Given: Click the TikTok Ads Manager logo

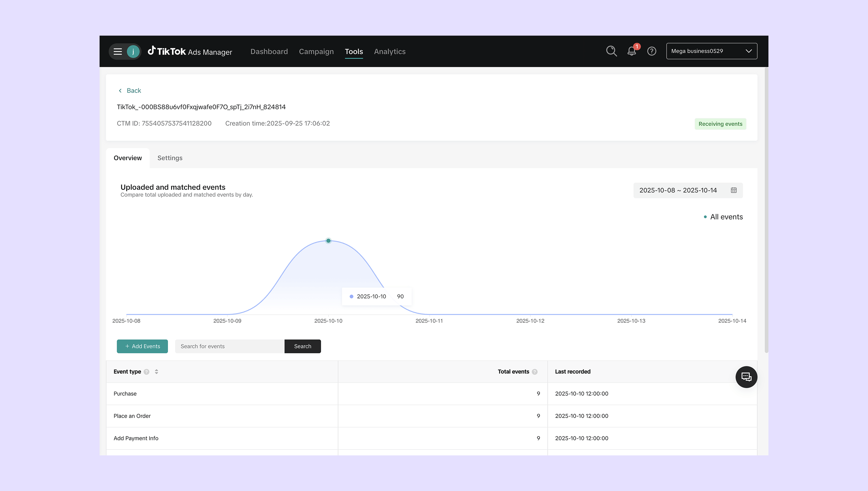Looking at the screenshot, I should pyautogui.click(x=190, y=51).
